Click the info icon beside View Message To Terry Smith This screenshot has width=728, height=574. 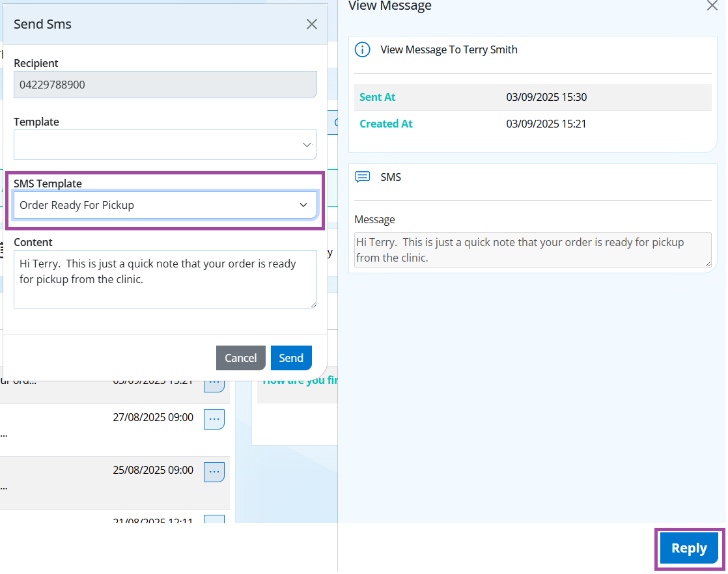[x=362, y=49]
